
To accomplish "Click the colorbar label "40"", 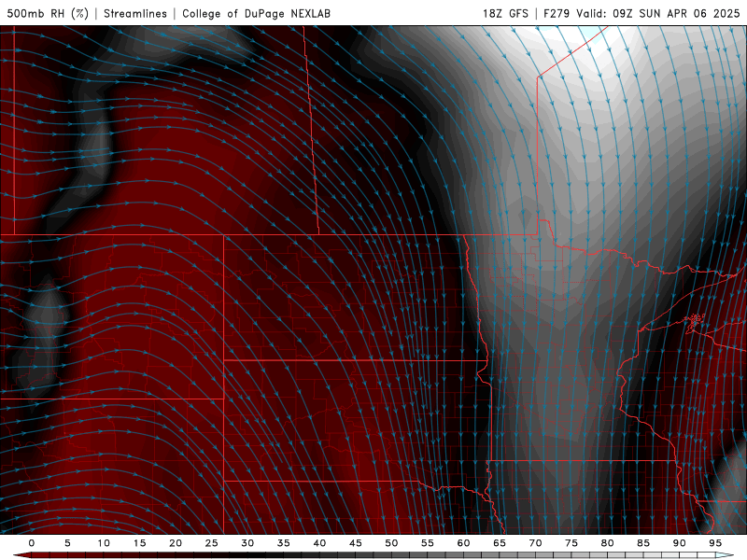I will click(319, 543).
